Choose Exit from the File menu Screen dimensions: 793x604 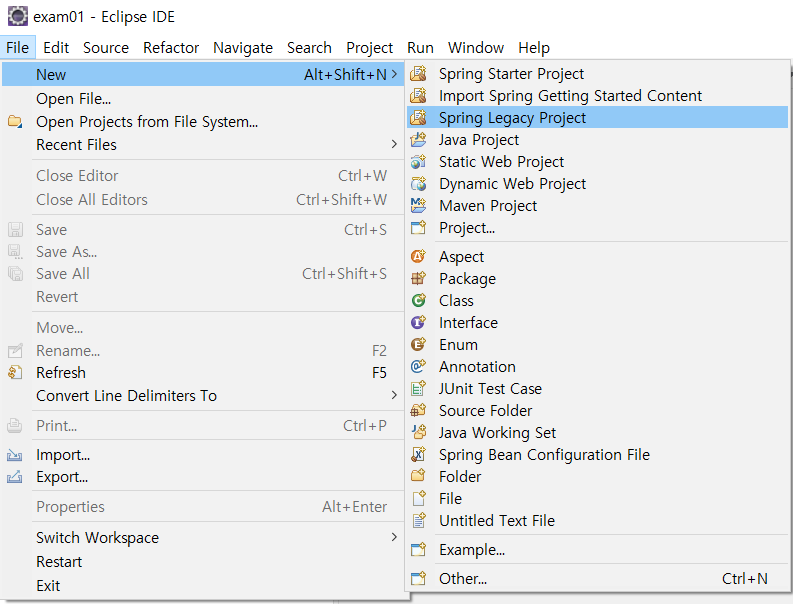tap(203, 585)
